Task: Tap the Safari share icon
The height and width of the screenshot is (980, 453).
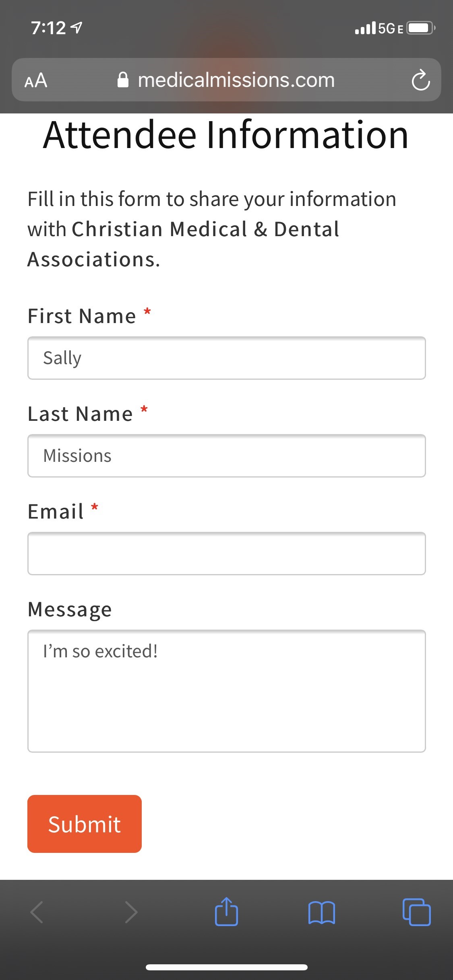Action: coord(226,912)
